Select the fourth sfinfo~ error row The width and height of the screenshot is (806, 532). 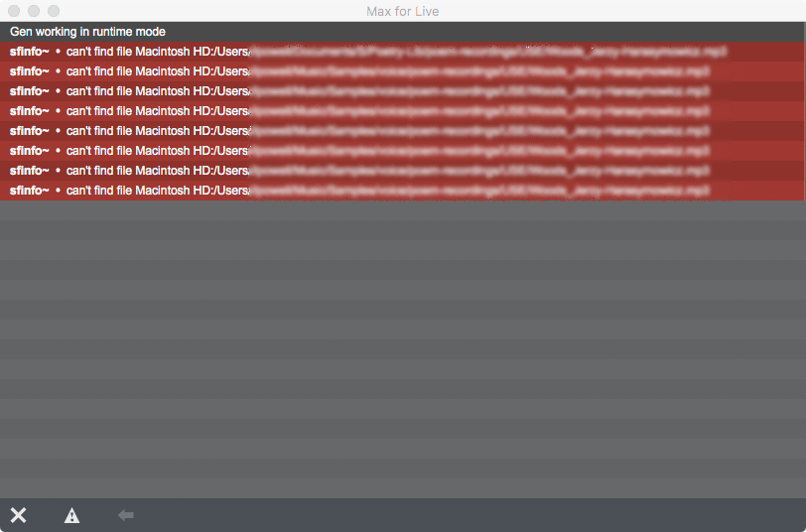click(403, 111)
